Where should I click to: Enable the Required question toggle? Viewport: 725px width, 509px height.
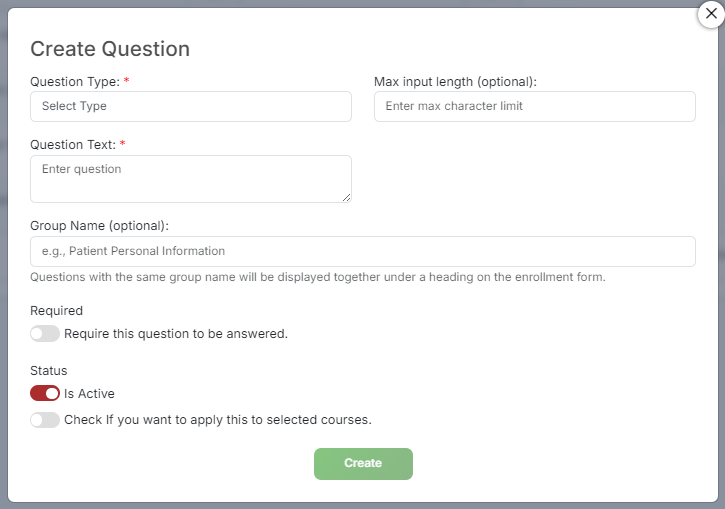[x=45, y=333]
